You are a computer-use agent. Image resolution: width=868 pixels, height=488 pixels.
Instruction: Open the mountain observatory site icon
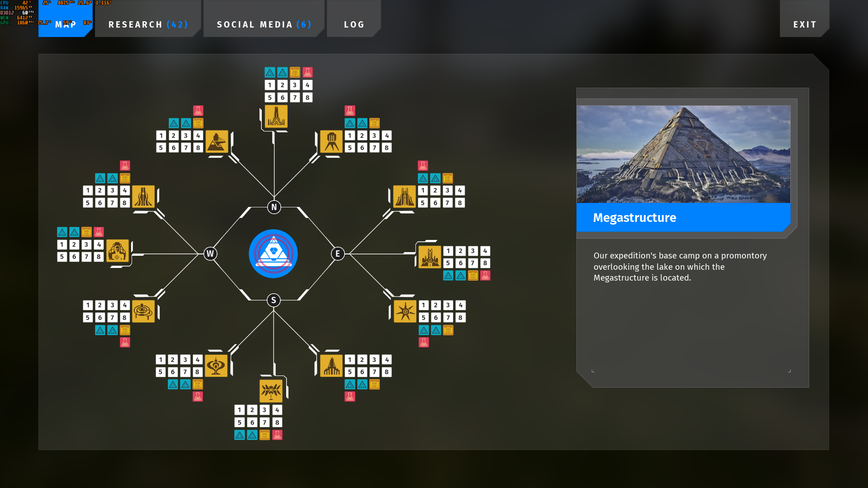217,142
